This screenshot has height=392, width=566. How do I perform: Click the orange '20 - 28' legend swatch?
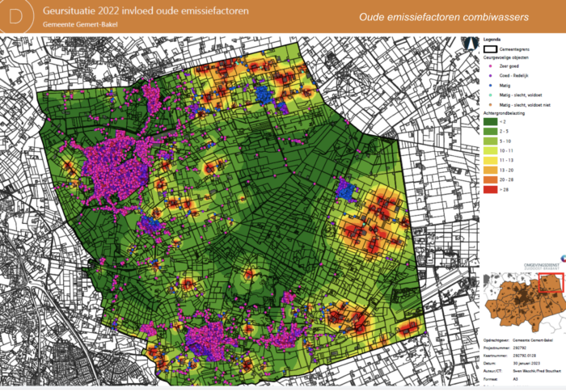(490, 179)
